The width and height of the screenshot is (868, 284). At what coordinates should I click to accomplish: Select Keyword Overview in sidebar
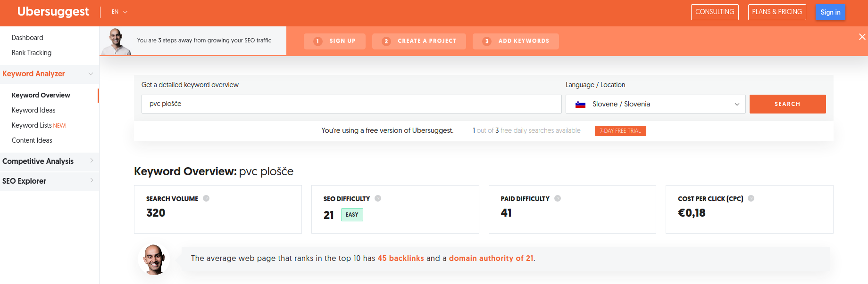click(41, 95)
